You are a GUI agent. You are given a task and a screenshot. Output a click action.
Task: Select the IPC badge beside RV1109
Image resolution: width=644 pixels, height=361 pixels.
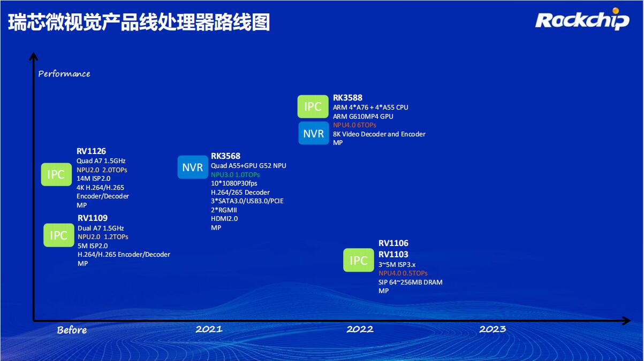[58, 235]
